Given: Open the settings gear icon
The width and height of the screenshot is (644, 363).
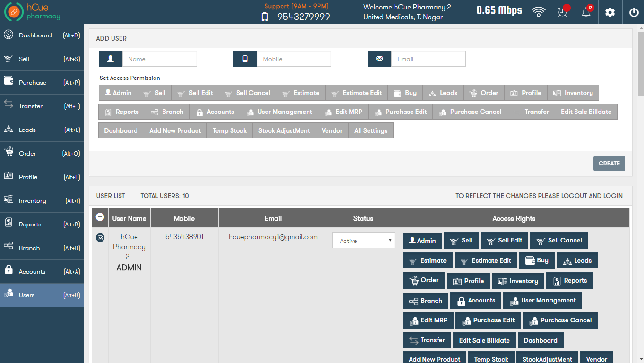Looking at the screenshot, I should coord(610,12).
